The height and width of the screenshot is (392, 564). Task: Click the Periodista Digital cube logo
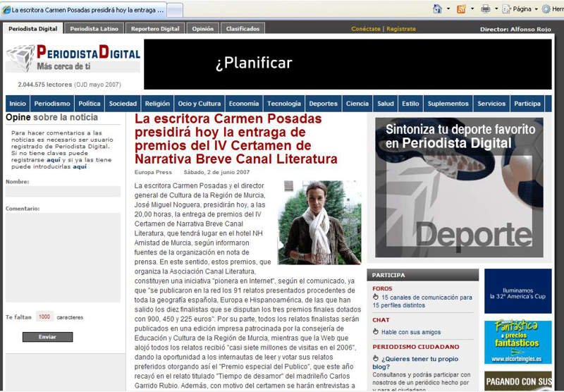point(20,57)
